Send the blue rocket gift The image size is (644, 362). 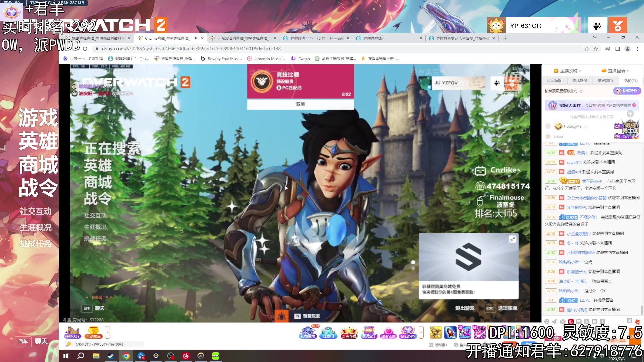click(x=450, y=332)
